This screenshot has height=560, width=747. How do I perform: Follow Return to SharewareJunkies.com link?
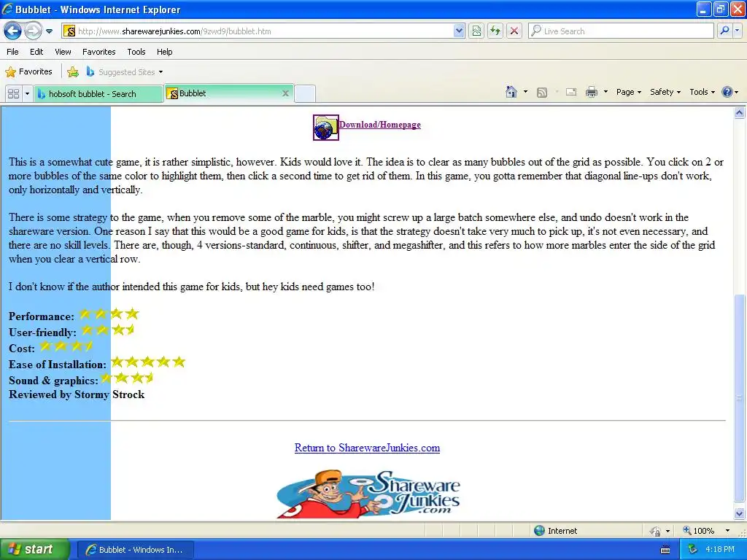click(367, 448)
